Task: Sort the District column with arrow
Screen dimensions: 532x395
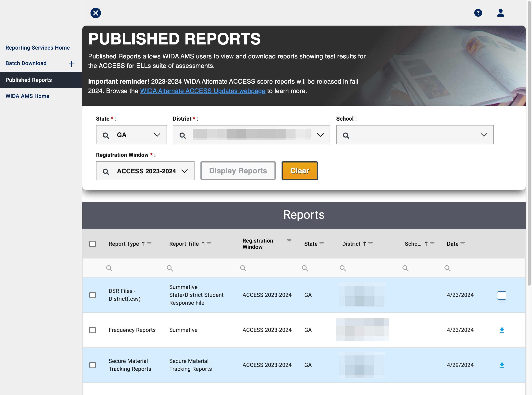Action: click(x=364, y=244)
